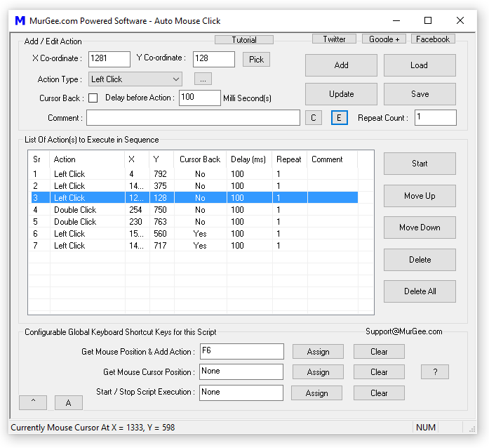Click Y value 763 in row 5
This screenshot has width=489, height=448.
click(160, 222)
